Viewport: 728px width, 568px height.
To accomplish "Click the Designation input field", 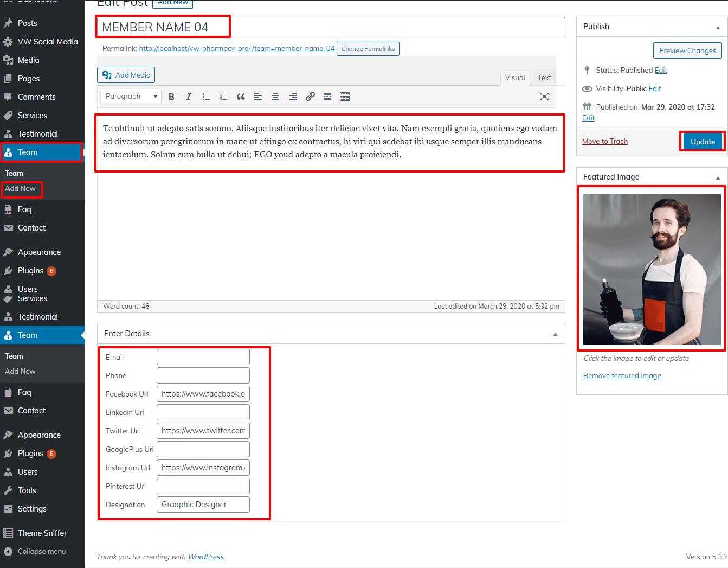I will [x=203, y=505].
